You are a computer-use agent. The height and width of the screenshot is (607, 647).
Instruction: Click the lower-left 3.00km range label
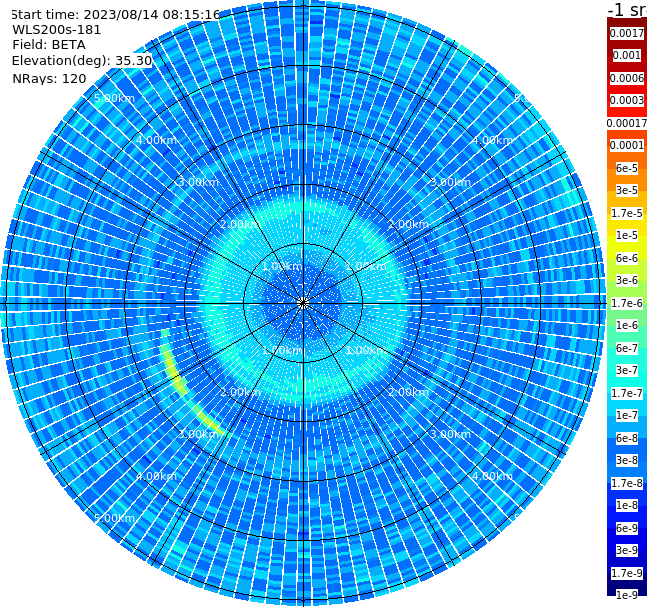(x=198, y=434)
